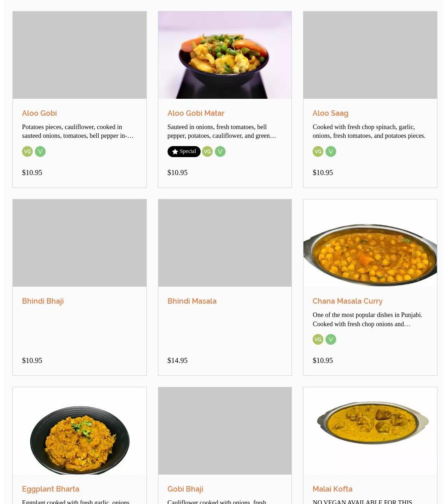Select the Aloo Saag dish title
Image resolution: width=443 pixels, height=504 pixels.
pyautogui.click(x=330, y=113)
